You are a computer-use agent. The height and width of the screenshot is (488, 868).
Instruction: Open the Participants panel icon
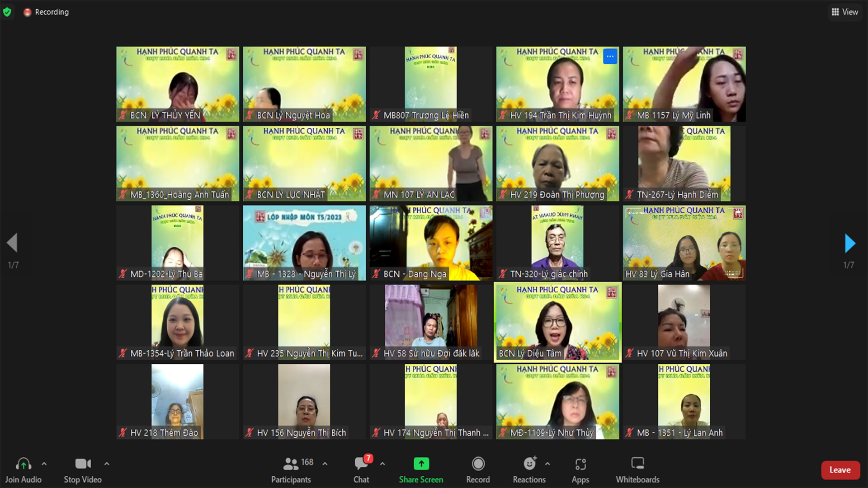(291, 464)
